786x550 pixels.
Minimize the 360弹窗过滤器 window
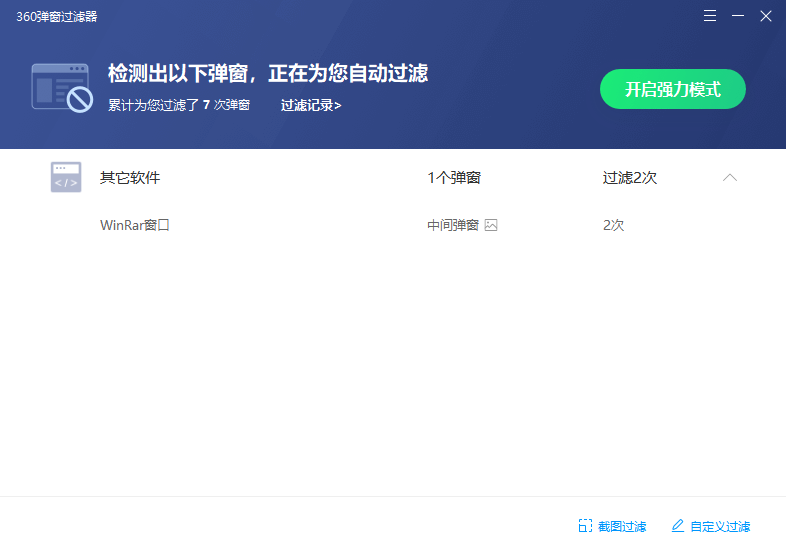738,16
